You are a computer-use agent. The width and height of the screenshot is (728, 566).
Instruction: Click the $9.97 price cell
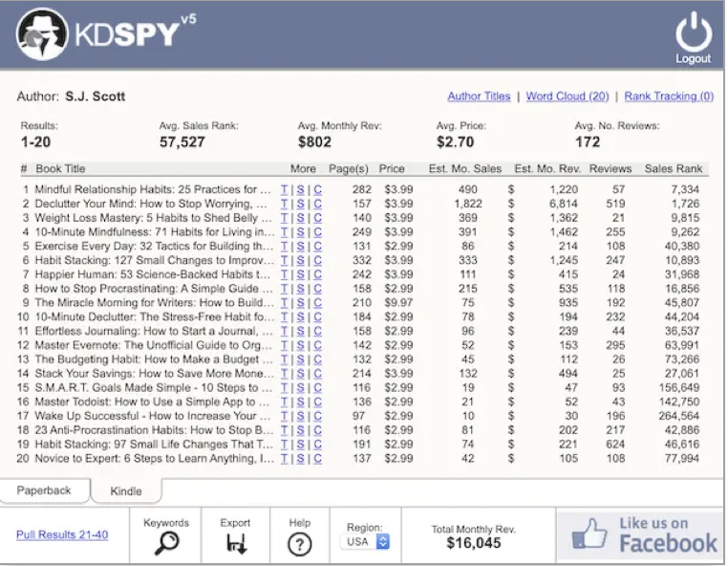coord(398,302)
